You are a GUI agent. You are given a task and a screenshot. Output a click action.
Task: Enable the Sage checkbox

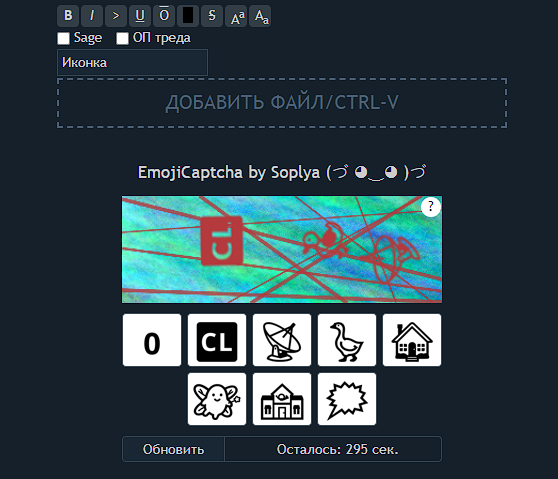pos(63,38)
